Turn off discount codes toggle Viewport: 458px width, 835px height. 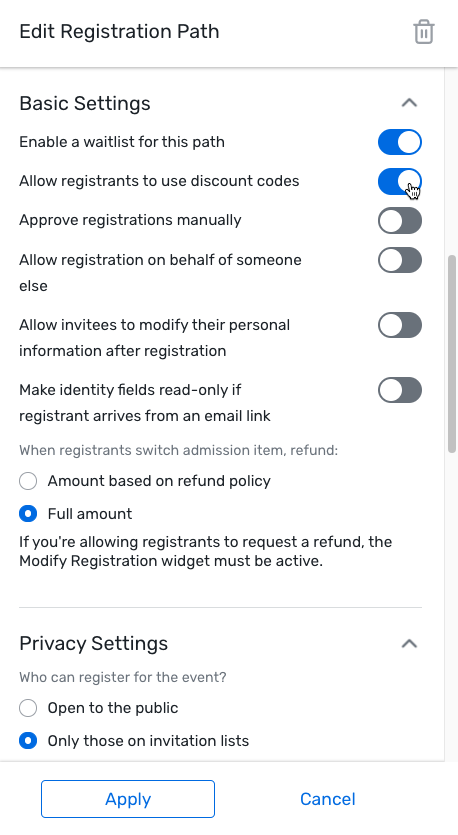tap(400, 181)
